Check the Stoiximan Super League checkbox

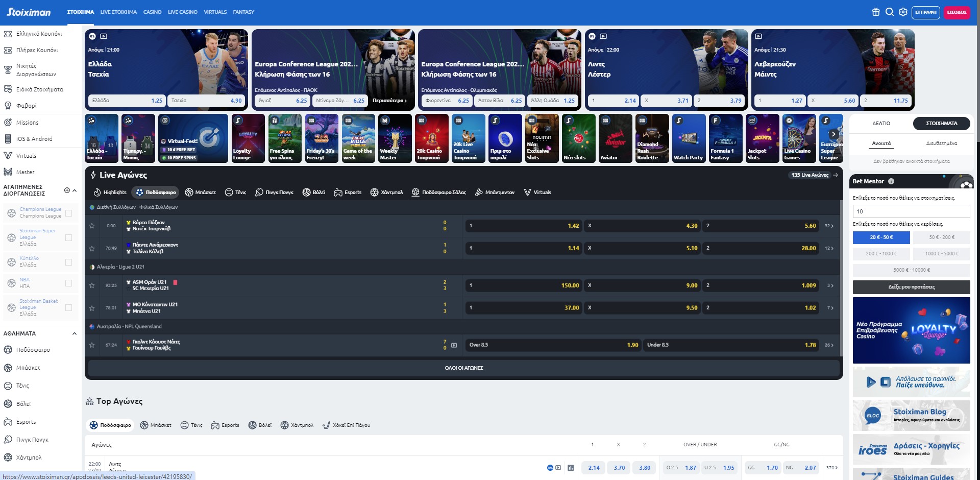pos(69,237)
